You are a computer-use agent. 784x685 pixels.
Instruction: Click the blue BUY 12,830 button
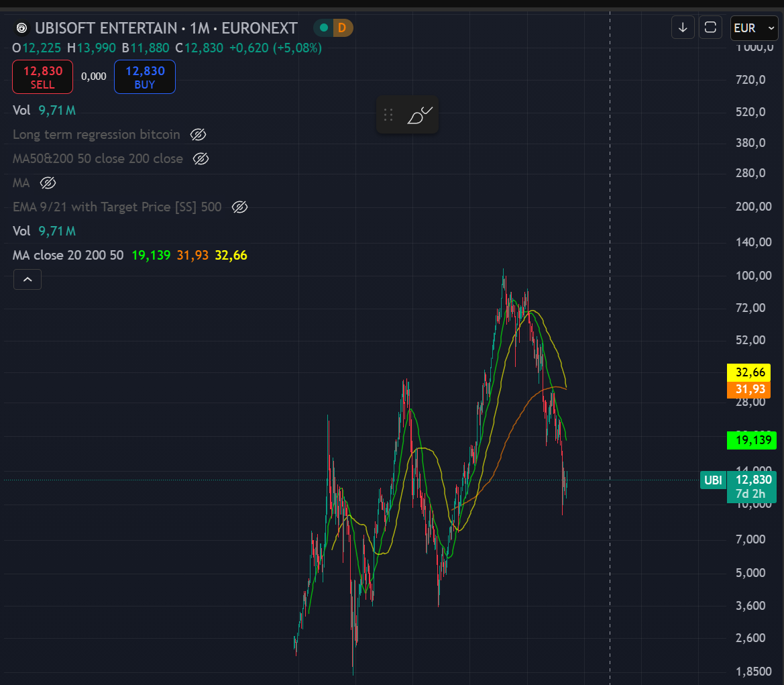(x=145, y=76)
